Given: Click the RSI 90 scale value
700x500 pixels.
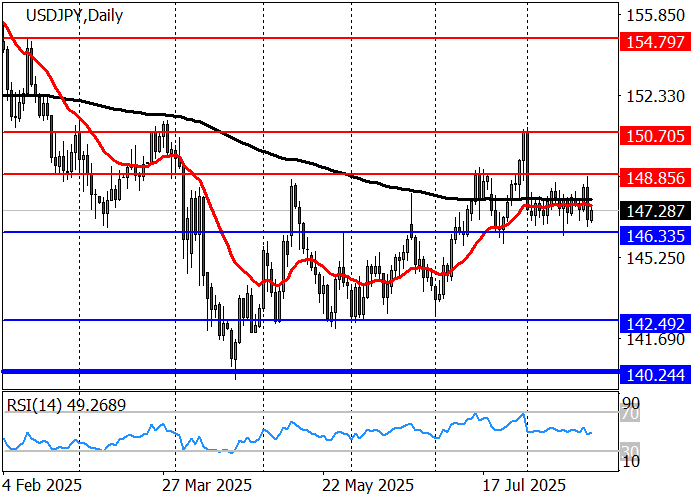Looking at the screenshot, I should [x=631, y=403].
